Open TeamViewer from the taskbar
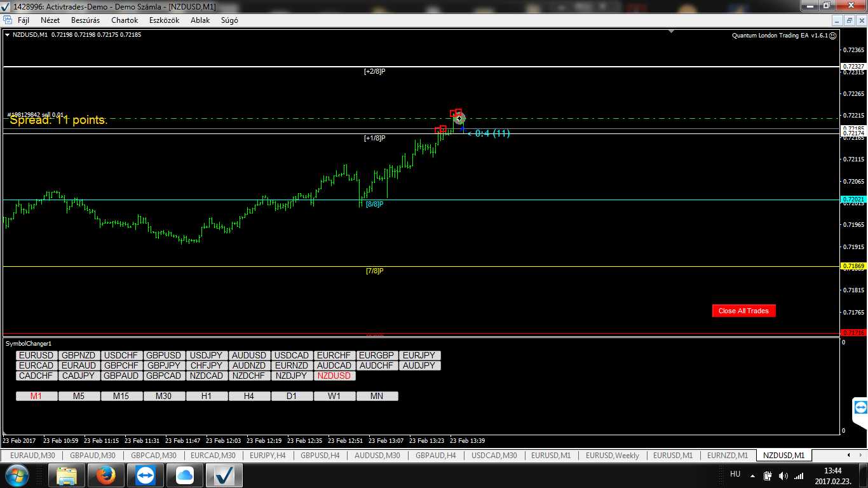 145,475
